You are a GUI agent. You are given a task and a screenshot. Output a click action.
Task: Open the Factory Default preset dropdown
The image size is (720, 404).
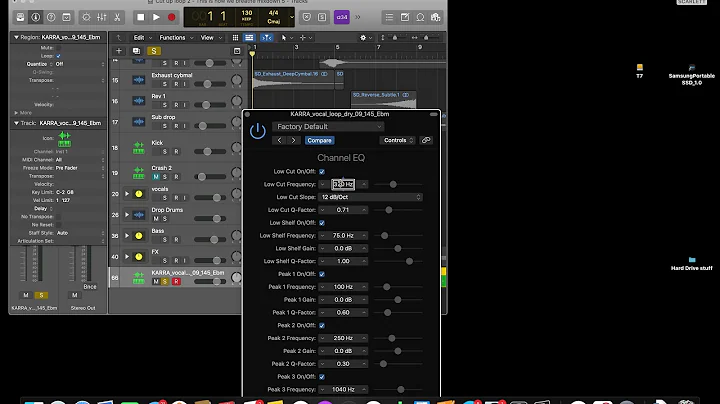point(328,127)
